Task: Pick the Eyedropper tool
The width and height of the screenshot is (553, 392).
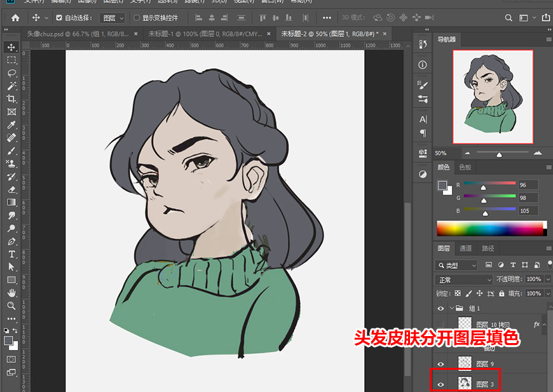Action: click(x=11, y=125)
